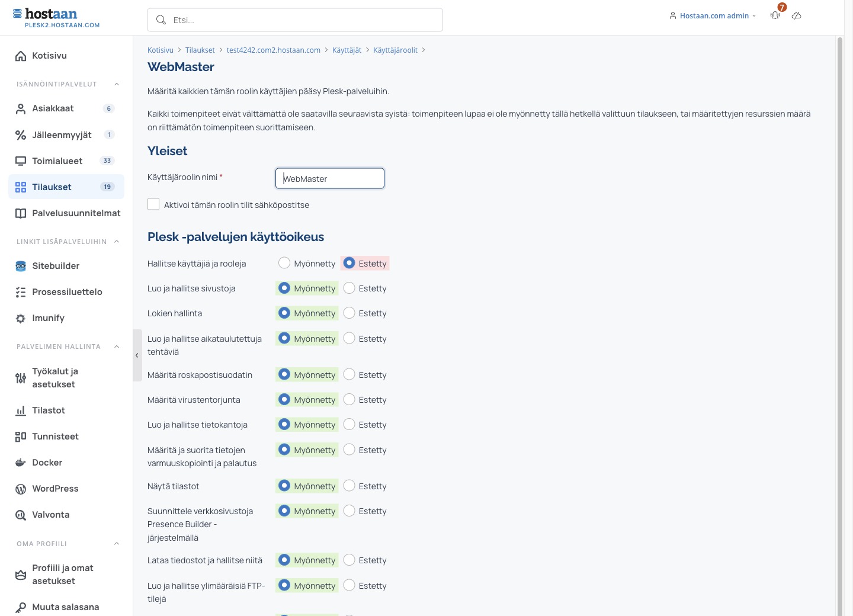Click the page vertical scrollbar
This screenshot has height=616, width=853.
(x=839, y=326)
